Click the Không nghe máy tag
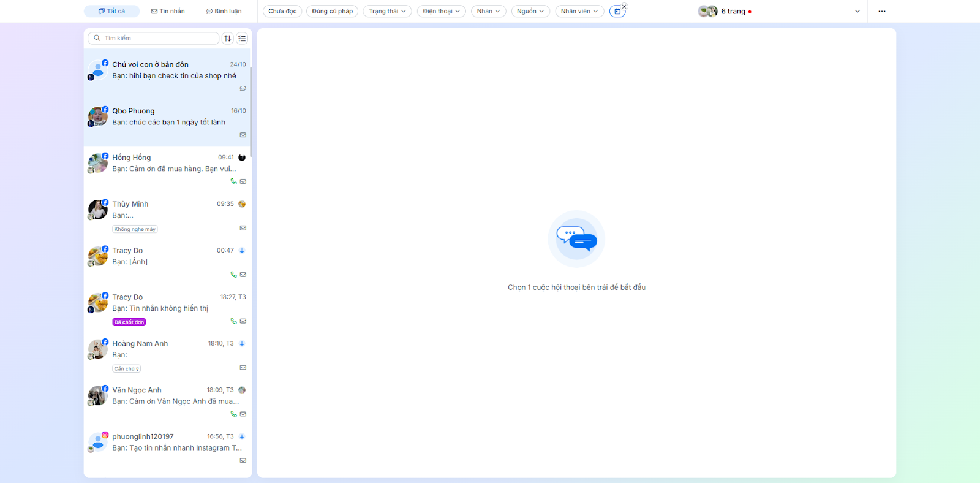Screen dimensions: 980x483 click(135, 229)
